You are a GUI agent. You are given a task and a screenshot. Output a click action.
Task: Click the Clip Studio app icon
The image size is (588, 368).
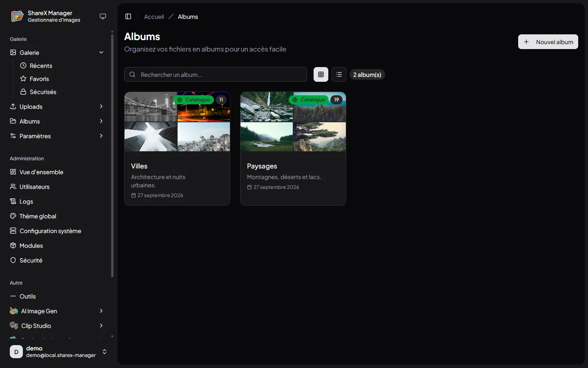tap(14, 326)
